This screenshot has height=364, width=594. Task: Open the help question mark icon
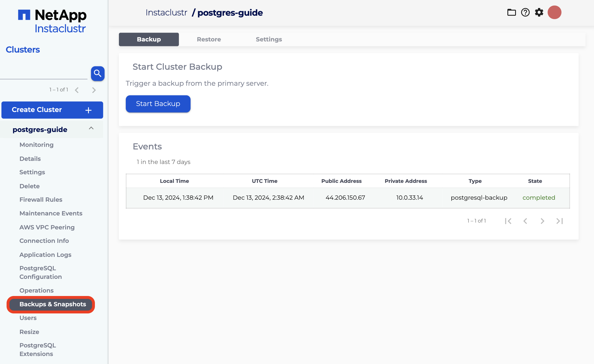click(525, 13)
